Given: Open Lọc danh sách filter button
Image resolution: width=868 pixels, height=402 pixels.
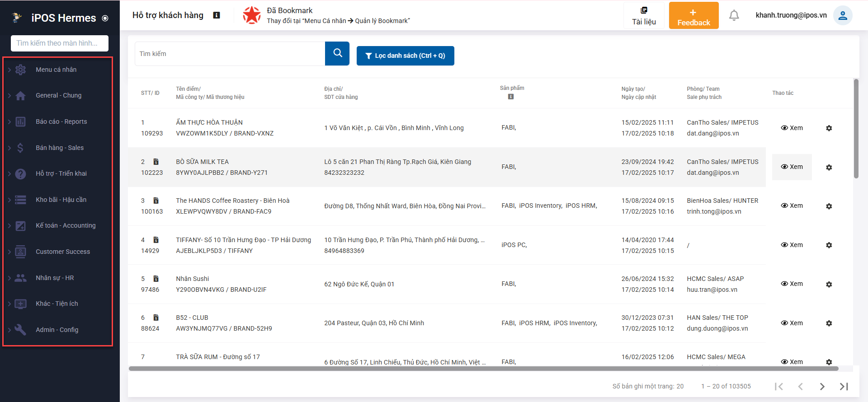Looking at the screenshot, I should pyautogui.click(x=406, y=56).
